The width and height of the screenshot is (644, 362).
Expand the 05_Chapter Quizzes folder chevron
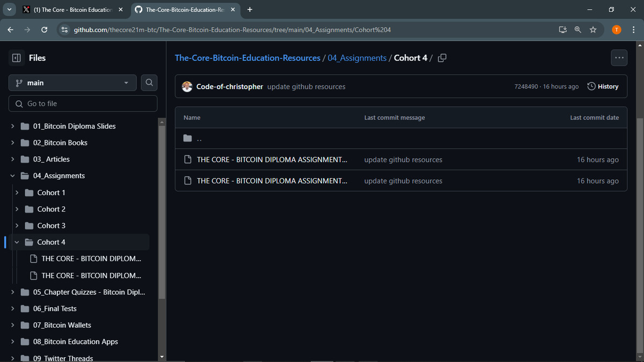click(x=12, y=292)
